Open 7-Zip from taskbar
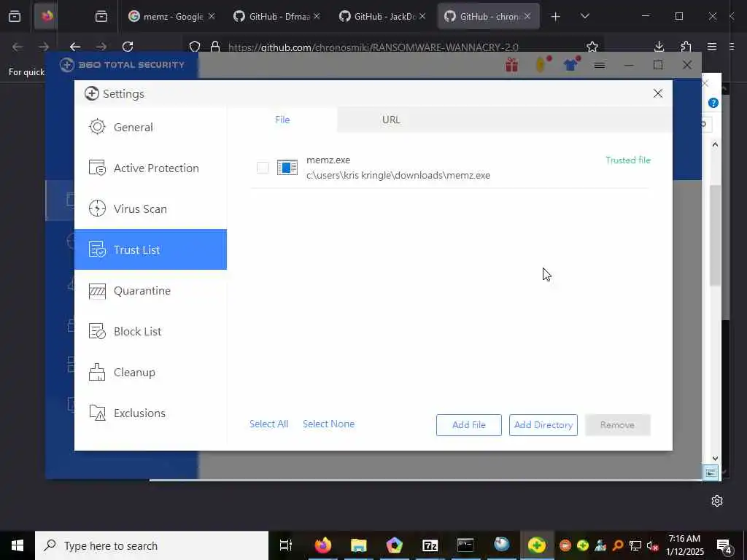Image resolution: width=747 pixels, height=560 pixels. coord(430,545)
